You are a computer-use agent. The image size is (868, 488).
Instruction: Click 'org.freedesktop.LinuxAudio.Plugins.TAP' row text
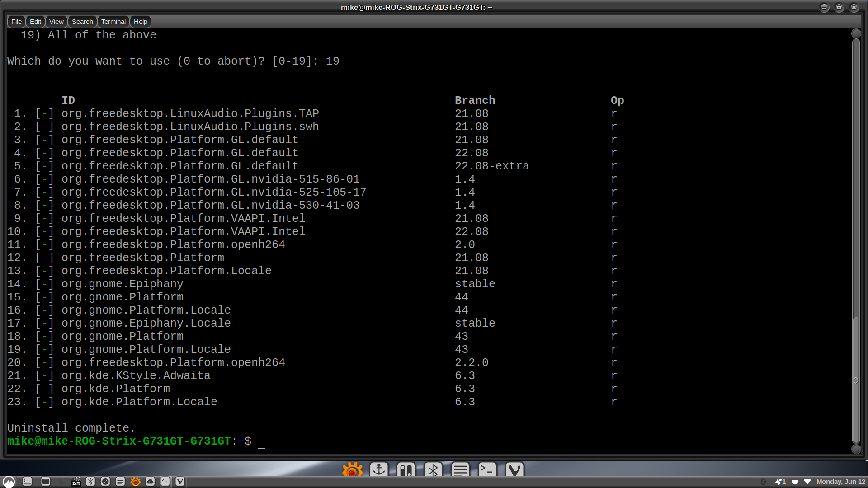click(x=190, y=113)
